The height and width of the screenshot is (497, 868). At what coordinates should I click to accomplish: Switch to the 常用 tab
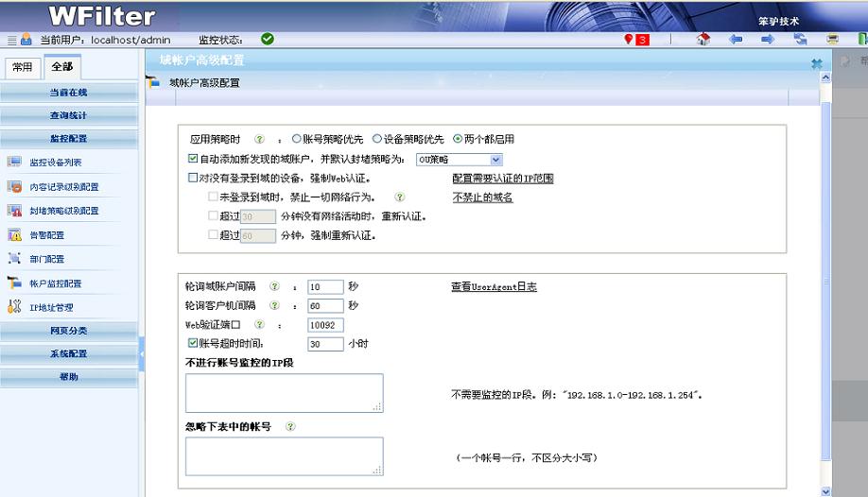[x=22, y=68]
